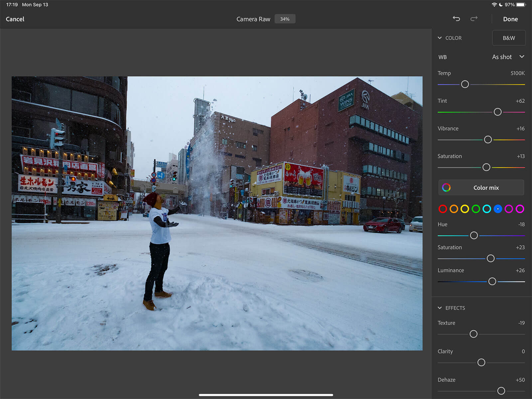Switch to B&W mode
Viewport: 532px width, 399px height.
tap(508, 38)
